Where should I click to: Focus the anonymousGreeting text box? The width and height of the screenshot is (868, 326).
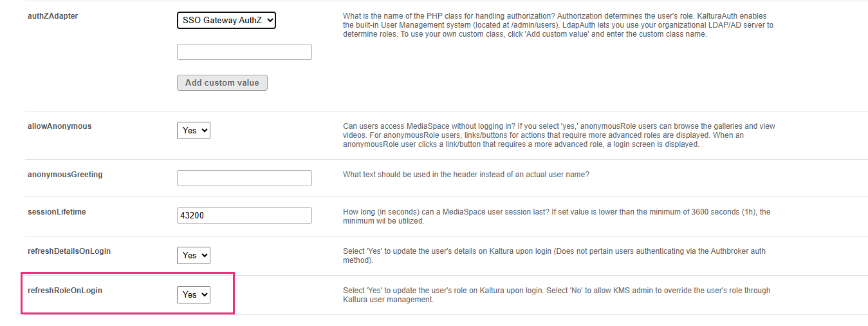click(x=244, y=178)
